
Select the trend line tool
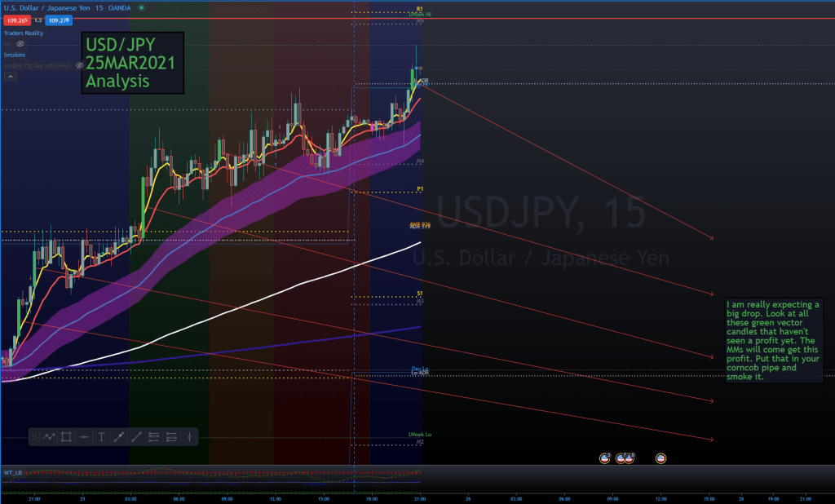click(x=136, y=437)
